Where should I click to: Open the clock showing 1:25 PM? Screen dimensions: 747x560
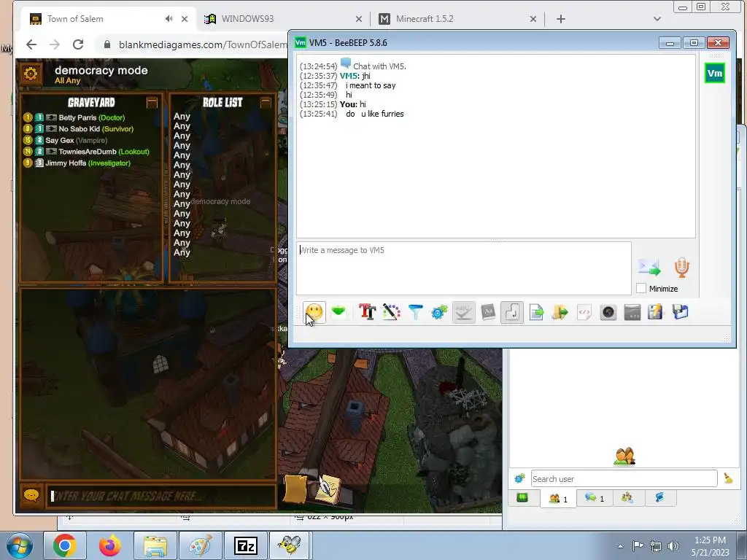(710, 546)
